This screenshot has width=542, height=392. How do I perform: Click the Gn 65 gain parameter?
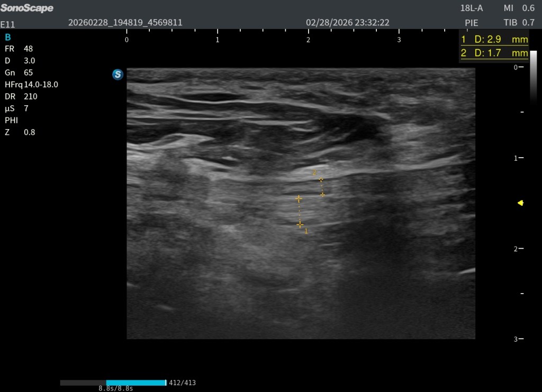click(19, 72)
